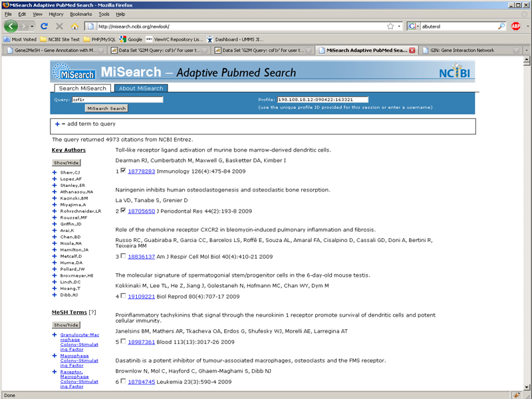The width and height of the screenshot is (532, 399).
Task: Add author Arai,K to the query
Action: coord(55,230)
